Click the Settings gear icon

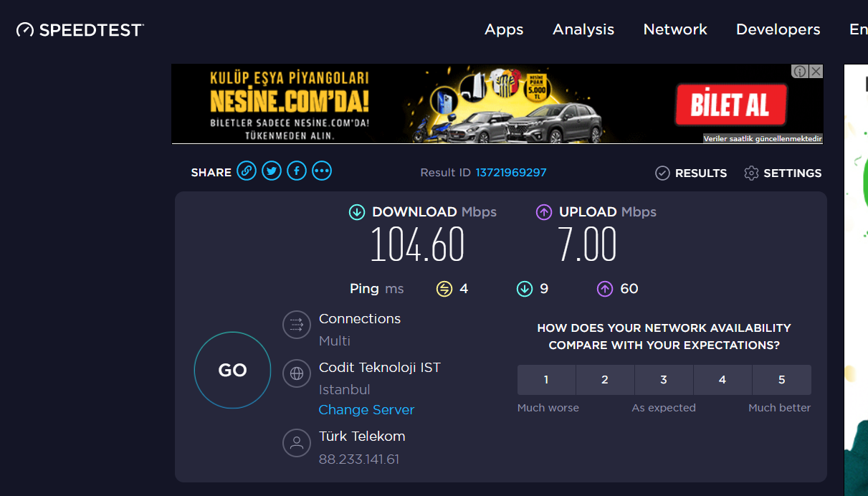[x=751, y=173]
